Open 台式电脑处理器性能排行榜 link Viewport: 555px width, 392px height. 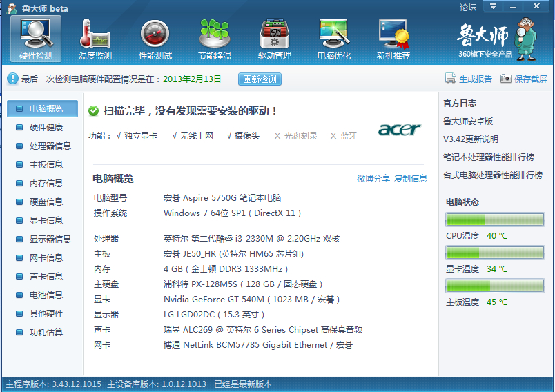[x=493, y=175]
